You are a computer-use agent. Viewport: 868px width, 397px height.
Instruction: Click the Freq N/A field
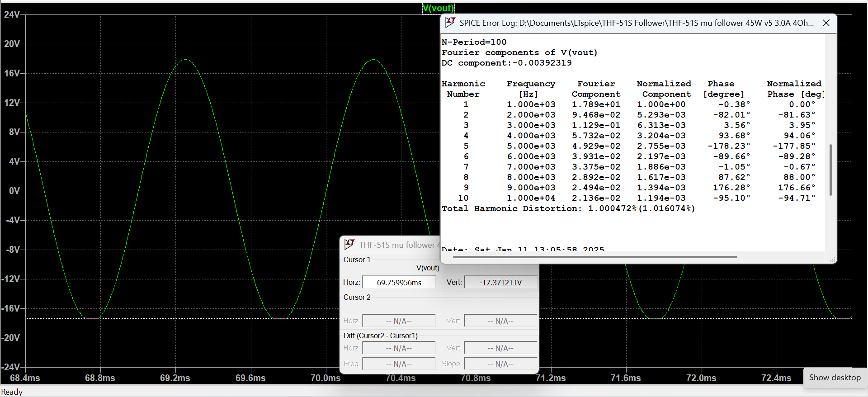click(399, 364)
